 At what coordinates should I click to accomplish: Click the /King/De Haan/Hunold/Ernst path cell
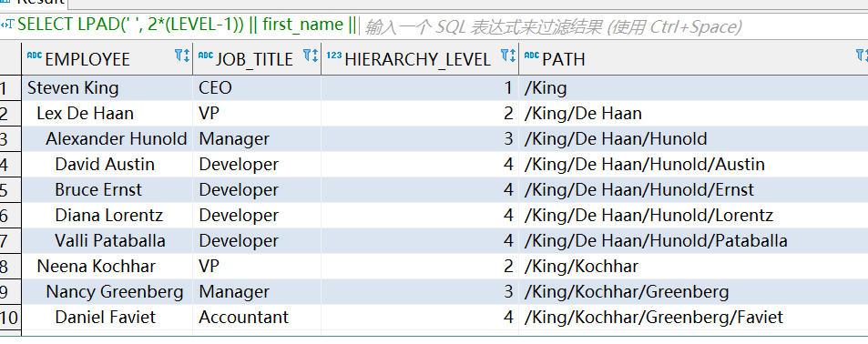[694, 189]
